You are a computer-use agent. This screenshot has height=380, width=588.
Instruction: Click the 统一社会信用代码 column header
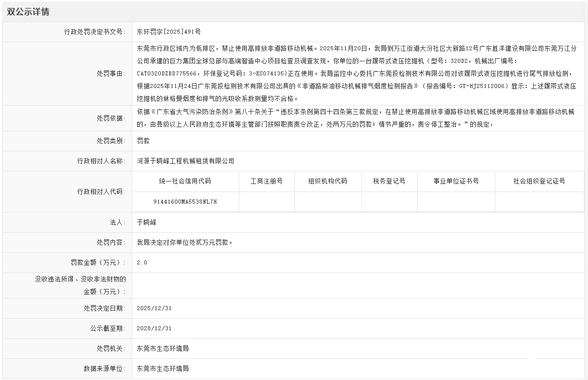[x=185, y=181]
